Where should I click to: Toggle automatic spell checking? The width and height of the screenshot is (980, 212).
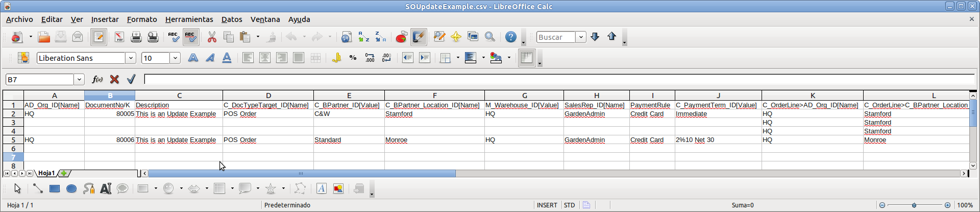[190, 37]
